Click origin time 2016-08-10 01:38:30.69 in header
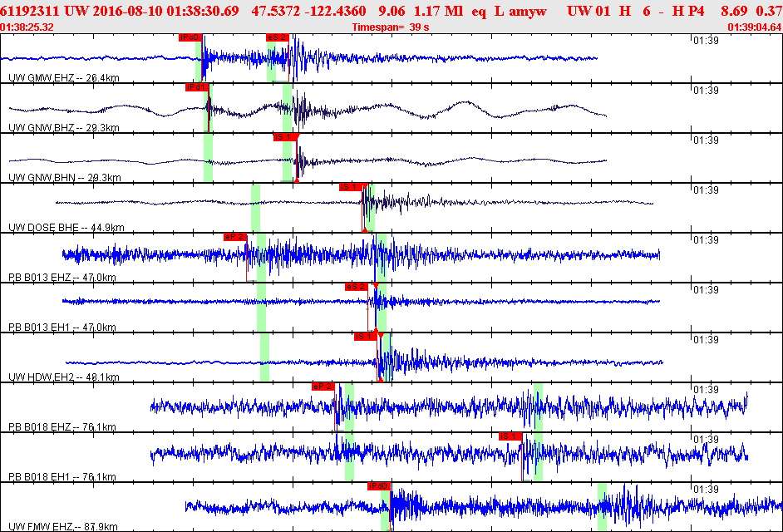783x532 pixels. pos(165,11)
